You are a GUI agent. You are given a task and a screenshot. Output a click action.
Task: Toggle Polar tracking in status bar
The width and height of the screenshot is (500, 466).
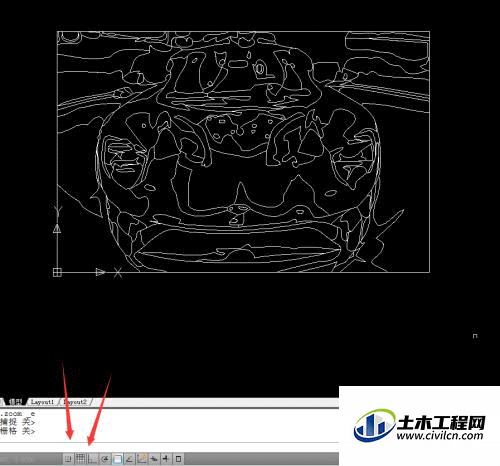tap(105, 459)
